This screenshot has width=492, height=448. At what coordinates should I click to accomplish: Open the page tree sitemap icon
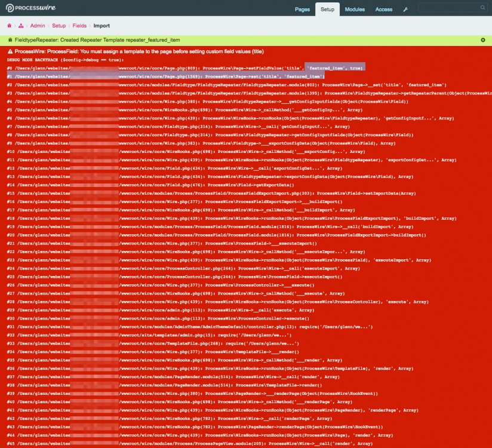coord(21,26)
